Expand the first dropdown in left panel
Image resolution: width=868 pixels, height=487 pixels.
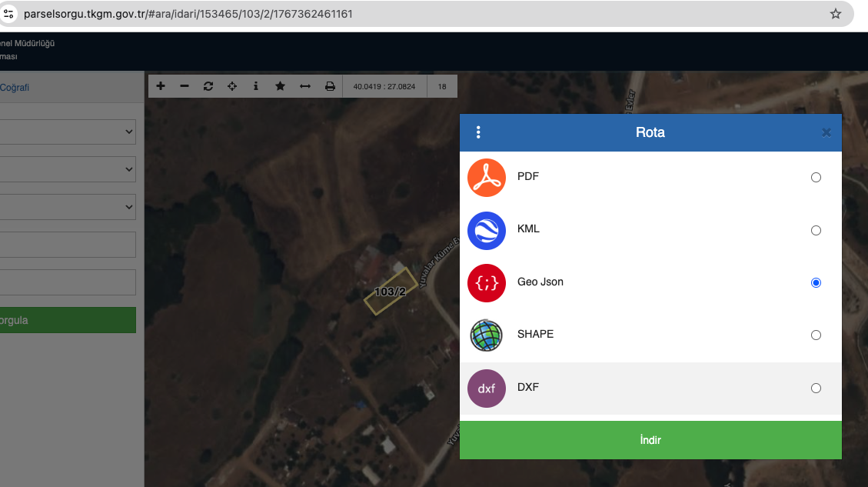point(69,132)
